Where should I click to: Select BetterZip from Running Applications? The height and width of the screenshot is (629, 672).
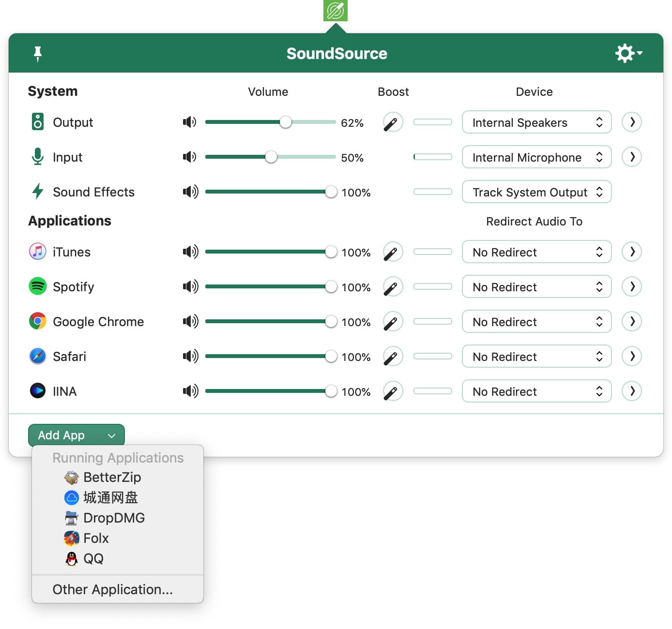click(x=112, y=478)
